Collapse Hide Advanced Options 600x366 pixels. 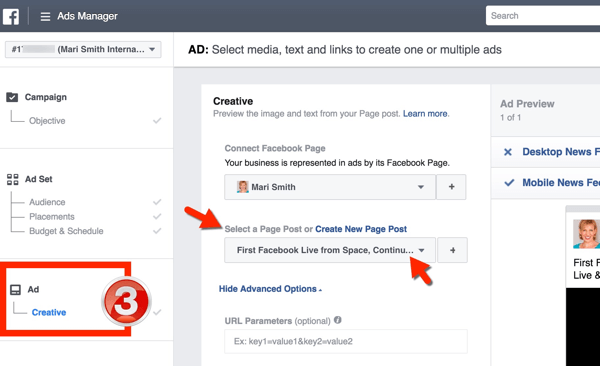[270, 289]
